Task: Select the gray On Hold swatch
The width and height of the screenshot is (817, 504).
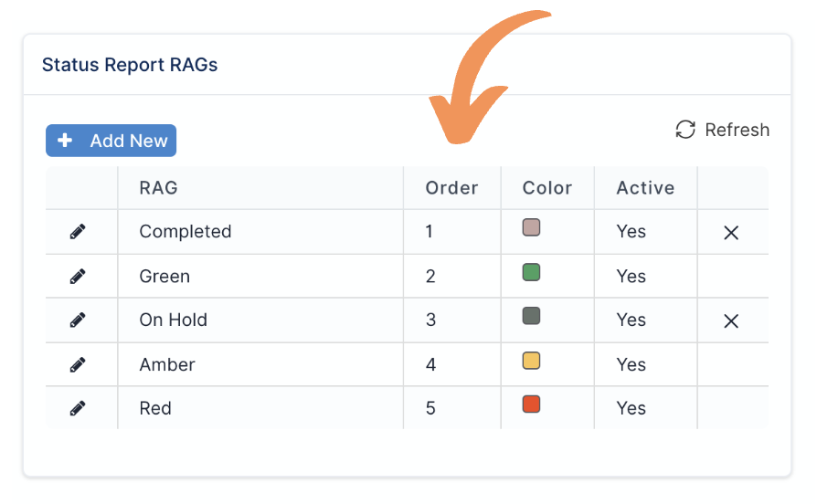Action: (531, 316)
